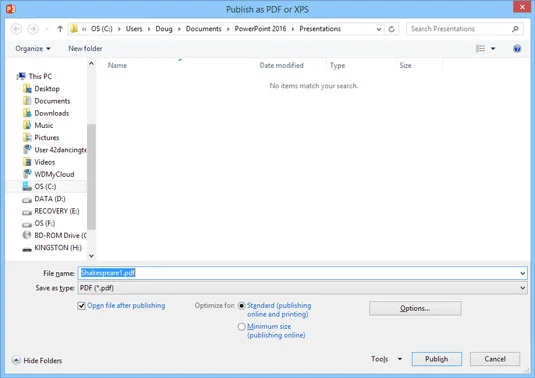
Task: Collapse folders with Hide Folders
Action: (x=37, y=361)
